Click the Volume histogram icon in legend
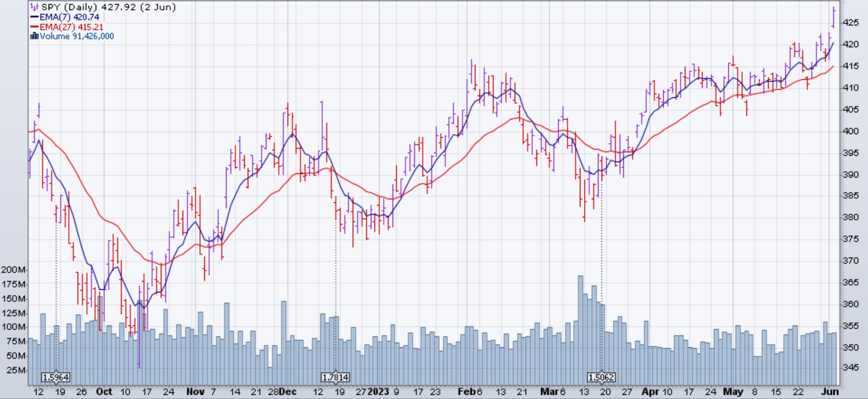Viewport: 868px width, 399px height. tap(34, 36)
